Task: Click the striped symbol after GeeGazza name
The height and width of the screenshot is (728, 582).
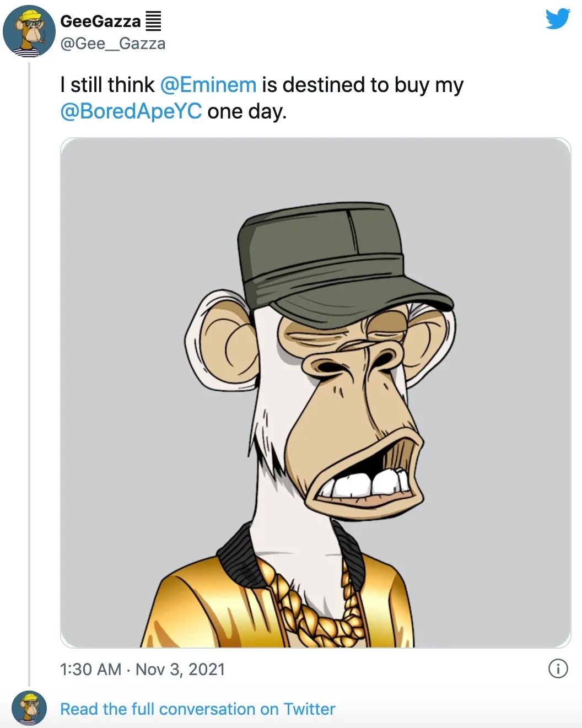Action: pos(153,21)
